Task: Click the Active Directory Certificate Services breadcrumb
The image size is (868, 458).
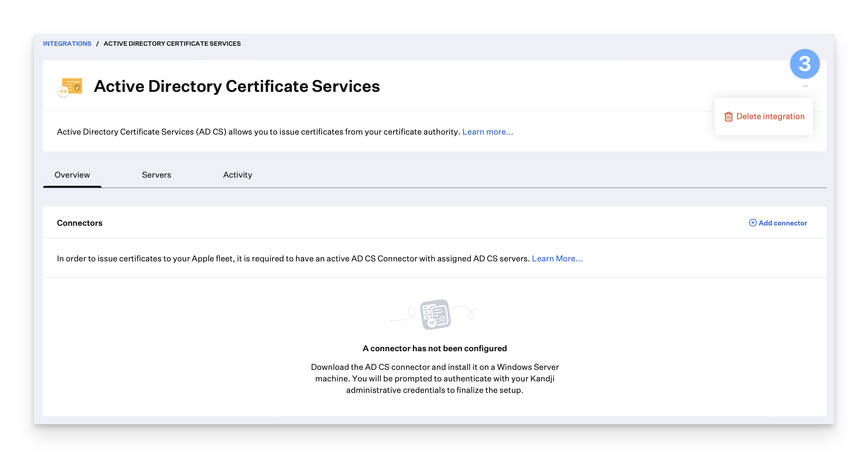Action: 172,44
